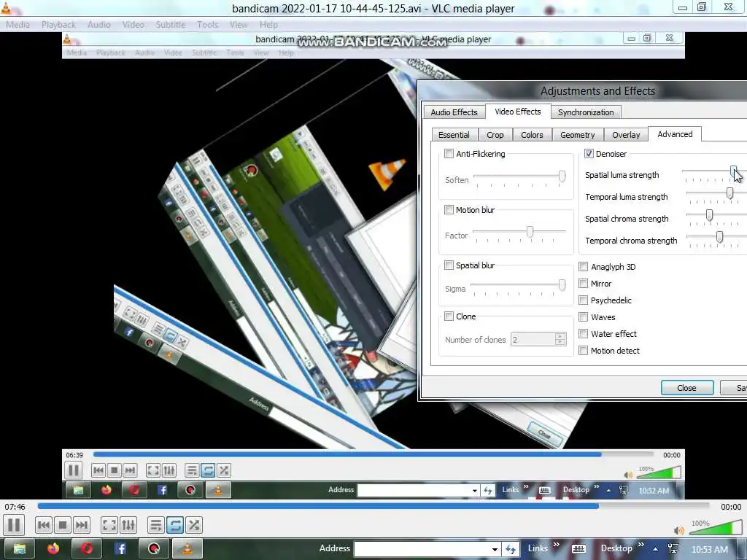
Task: Click the outer VLC volume slider
Action: click(x=715, y=528)
